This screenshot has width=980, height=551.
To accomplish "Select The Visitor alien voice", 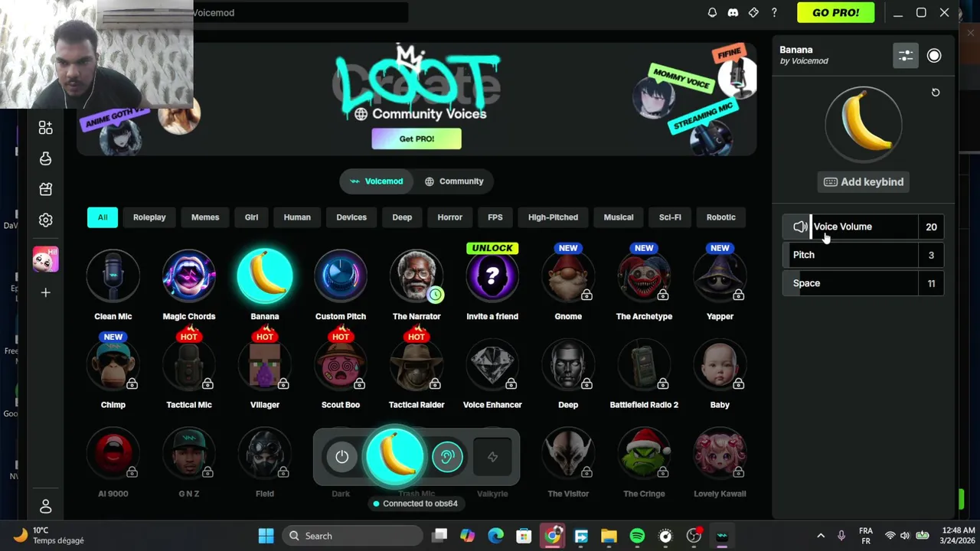I will point(568,454).
